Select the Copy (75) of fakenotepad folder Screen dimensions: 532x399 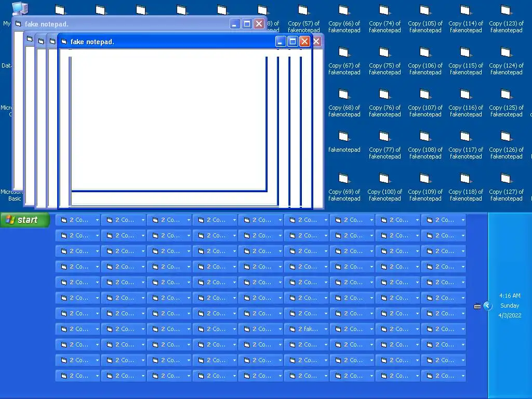click(384, 61)
